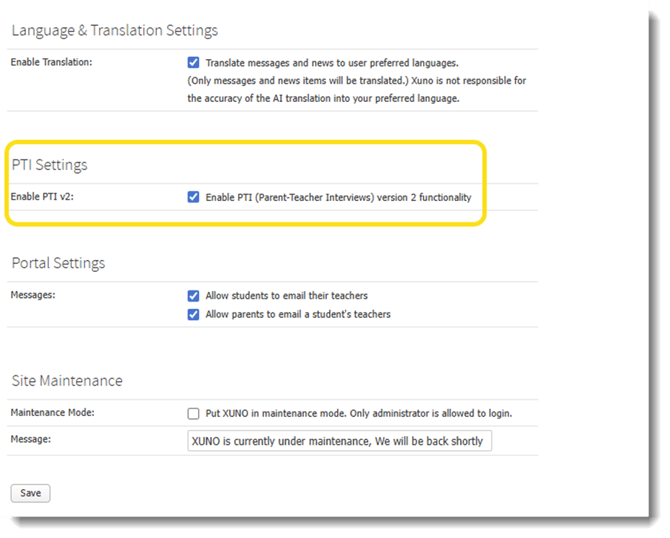This screenshot has width=670, height=538.
Task: Toggle the parents email teachers checkbox
Action: (194, 314)
